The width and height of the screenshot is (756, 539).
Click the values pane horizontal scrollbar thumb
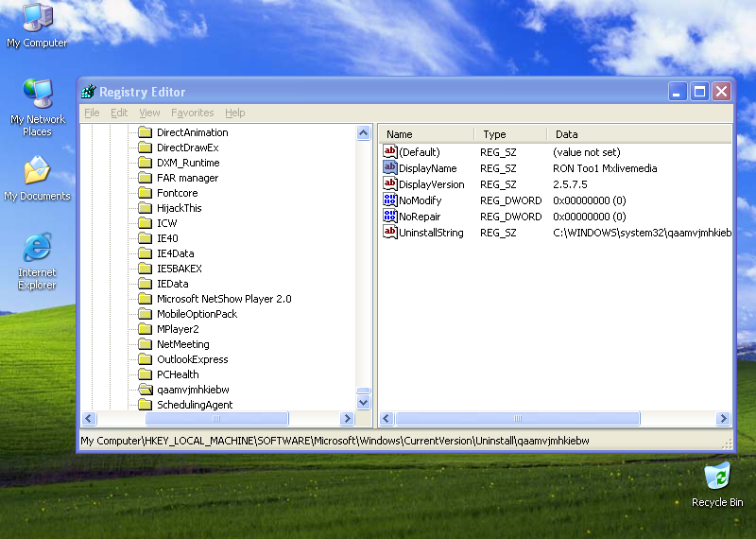click(x=518, y=418)
